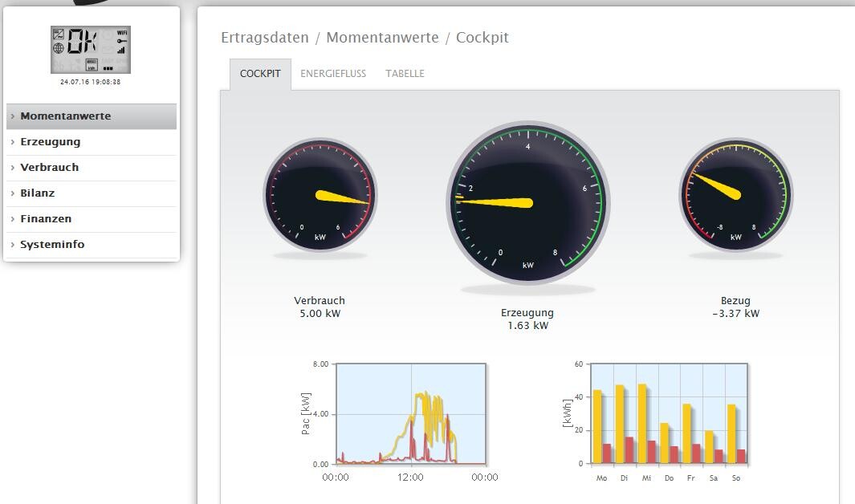Click the central Erzeugung gauge
The height and width of the screenshot is (504, 855).
(x=527, y=203)
